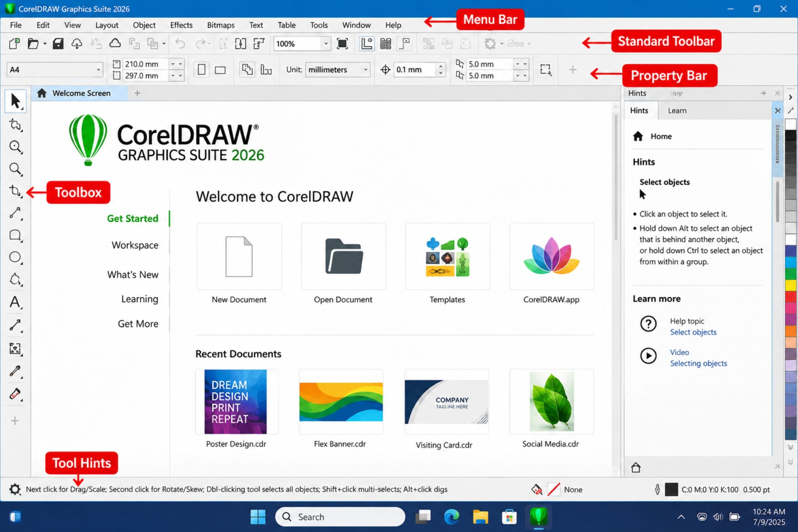Open the Select objects help link
The width and height of the screenshot is (798, 532).
693,332
